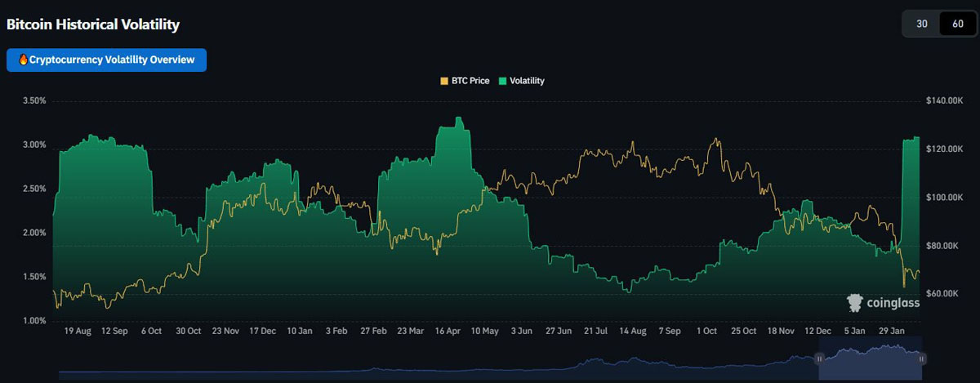
Task: Click the Coinglass watermark logo
Action: pos(854,303)
